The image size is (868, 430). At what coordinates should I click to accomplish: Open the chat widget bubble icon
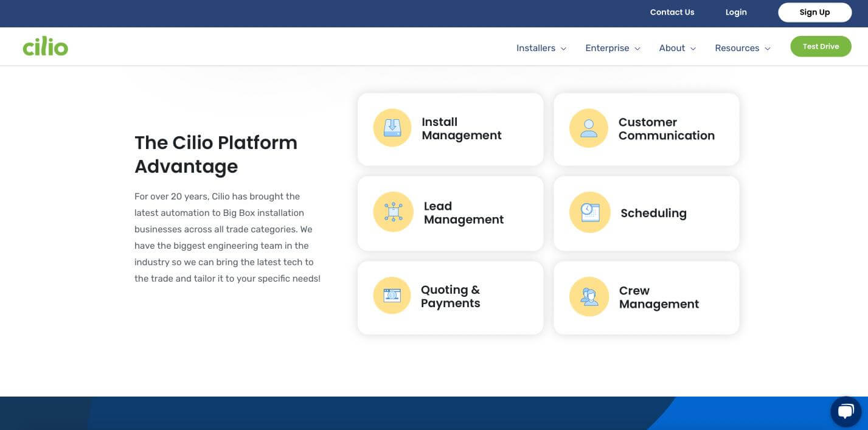click(x=845, y=412)
